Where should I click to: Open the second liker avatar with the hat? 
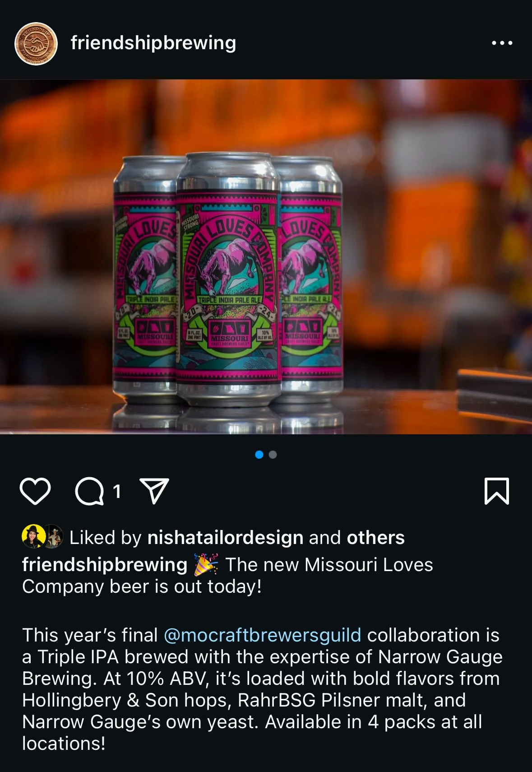[x=53, y=536]
